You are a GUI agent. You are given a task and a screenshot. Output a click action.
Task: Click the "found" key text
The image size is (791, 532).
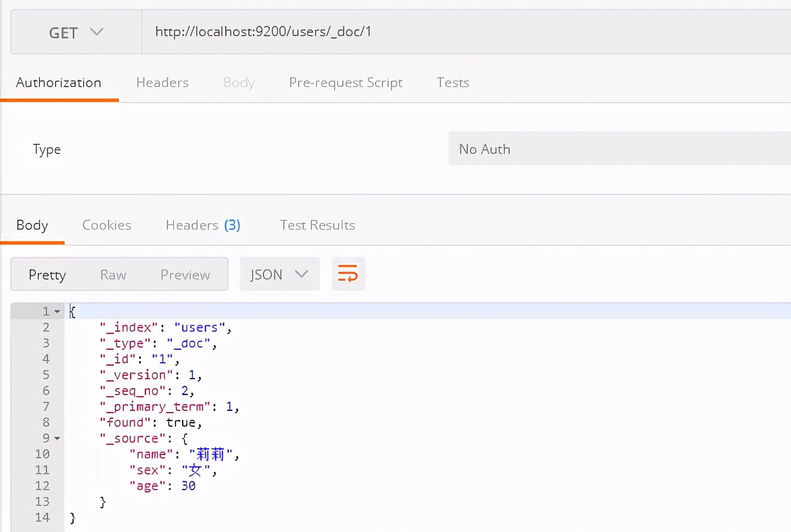tap(126, 423)
